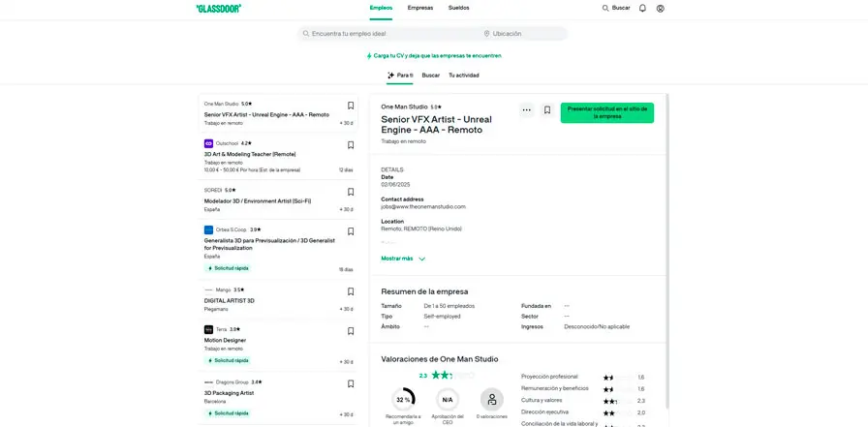Click the Outschool company logo

click(x=208, y=143)
